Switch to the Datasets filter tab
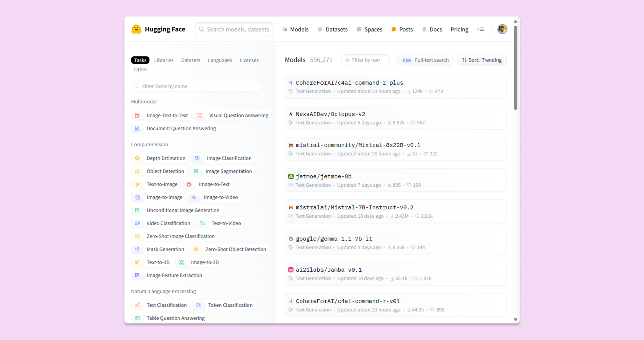Screen dimensions: 644x340 191,60
